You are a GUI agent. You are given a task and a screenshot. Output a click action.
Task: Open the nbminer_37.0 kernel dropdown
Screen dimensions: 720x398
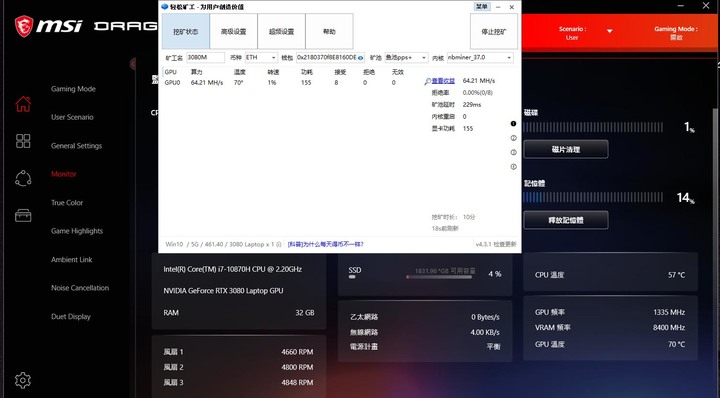(480, 57)
